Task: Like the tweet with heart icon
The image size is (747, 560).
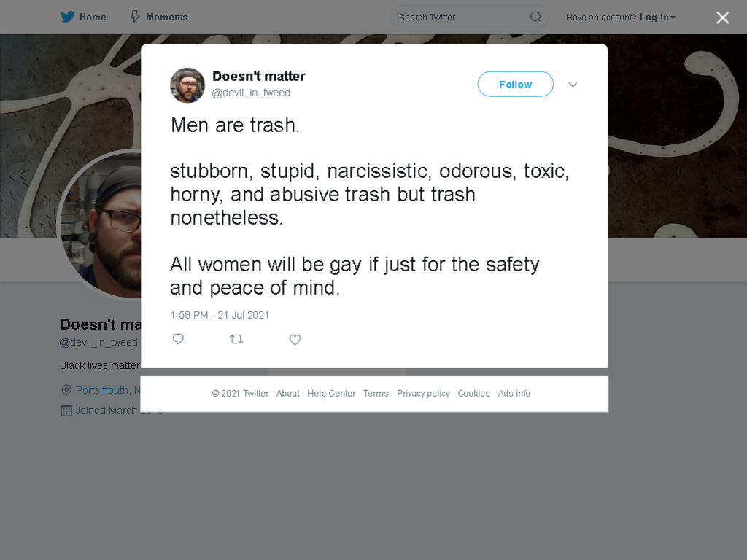Action: [x=295, y=340]
